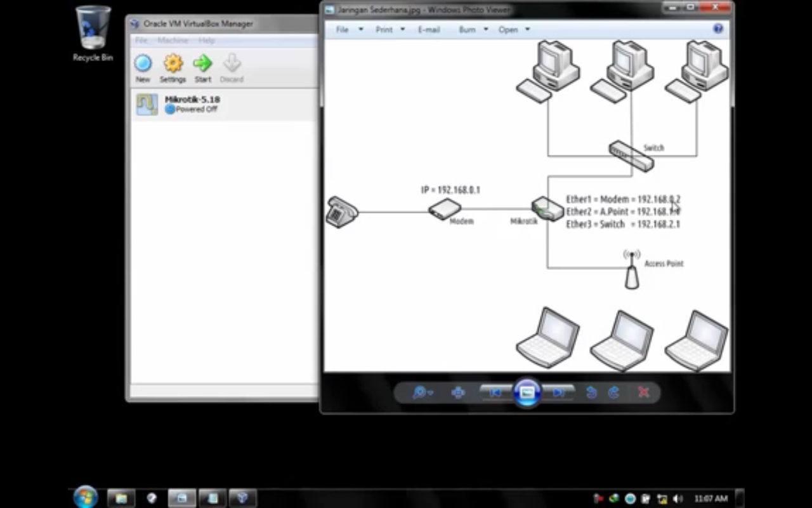Open Windows Explorer from taskbar
Viewport: 812px width, 508px height.
(121, 498)
